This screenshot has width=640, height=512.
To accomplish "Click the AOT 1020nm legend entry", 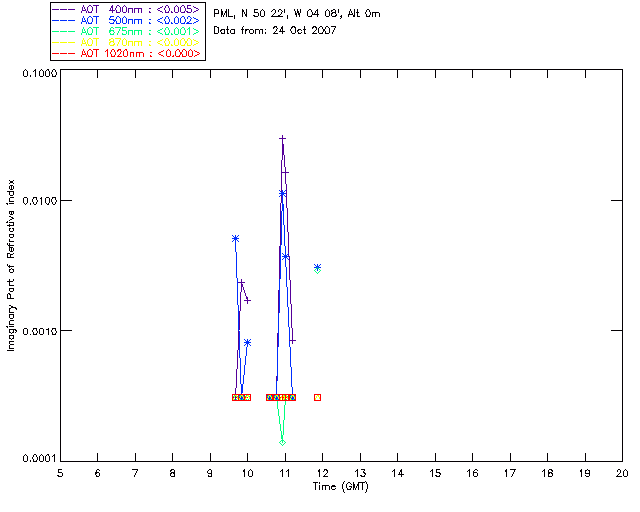I will click(127, 53).
